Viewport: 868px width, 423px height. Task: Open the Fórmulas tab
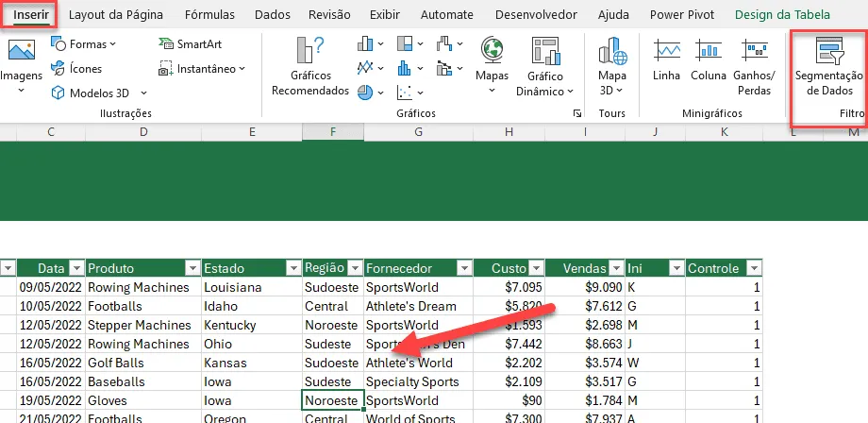(x=209, y=15)
